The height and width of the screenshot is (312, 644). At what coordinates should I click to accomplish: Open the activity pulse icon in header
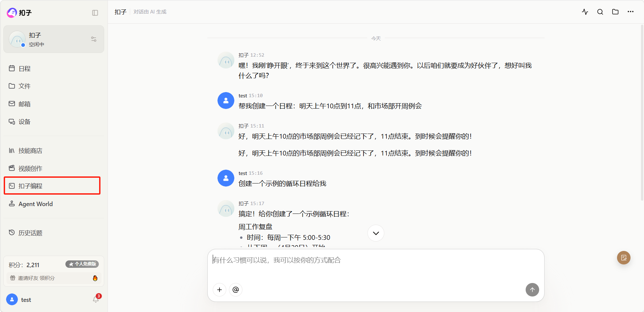585,12
